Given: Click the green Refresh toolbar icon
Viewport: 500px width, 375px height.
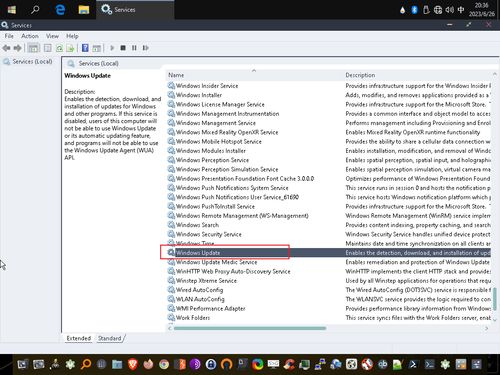Looking at the screenshot, I should click(x=59, y=48).
